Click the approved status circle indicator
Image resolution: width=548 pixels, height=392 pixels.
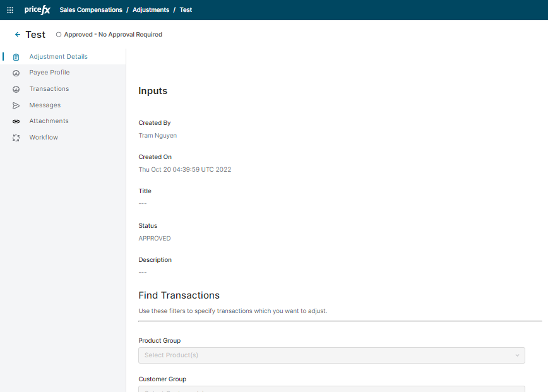pyautogui.click(x=59, y=35)
